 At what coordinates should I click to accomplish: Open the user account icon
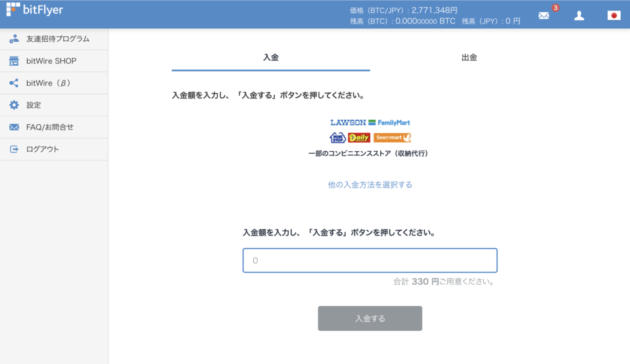(579, 15)
